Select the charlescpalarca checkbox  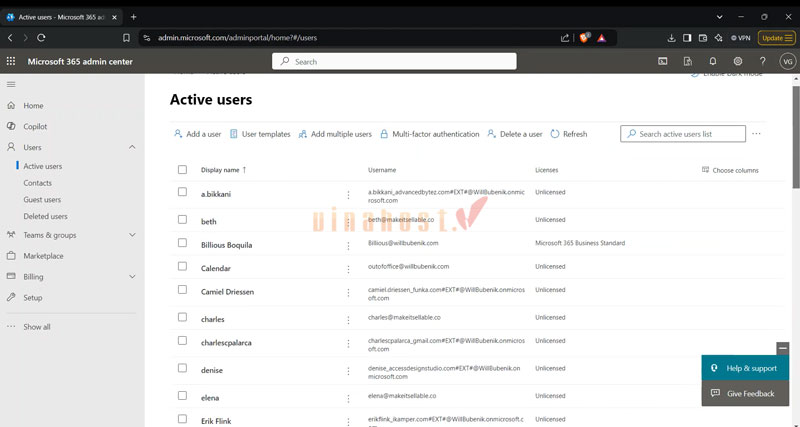[182, 341]
